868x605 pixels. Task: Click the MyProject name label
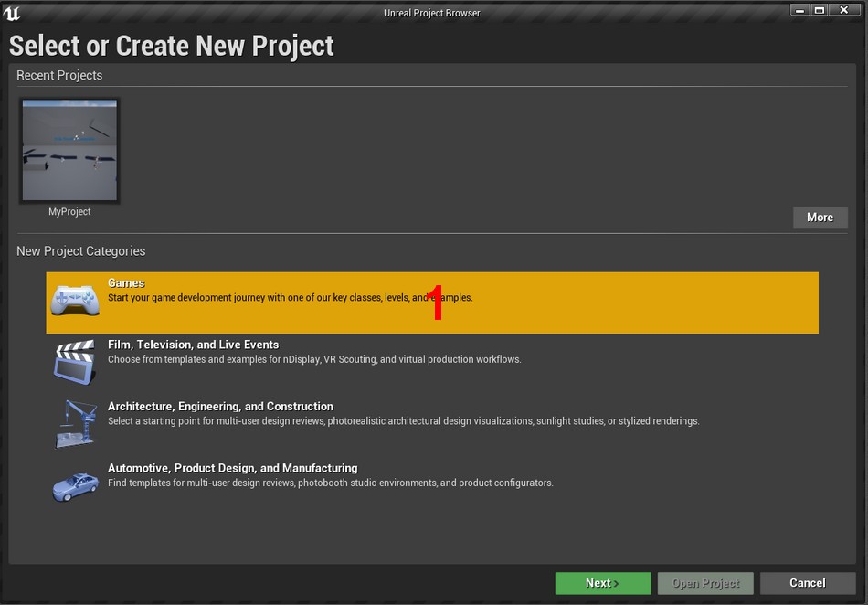[x=69, y=211]
